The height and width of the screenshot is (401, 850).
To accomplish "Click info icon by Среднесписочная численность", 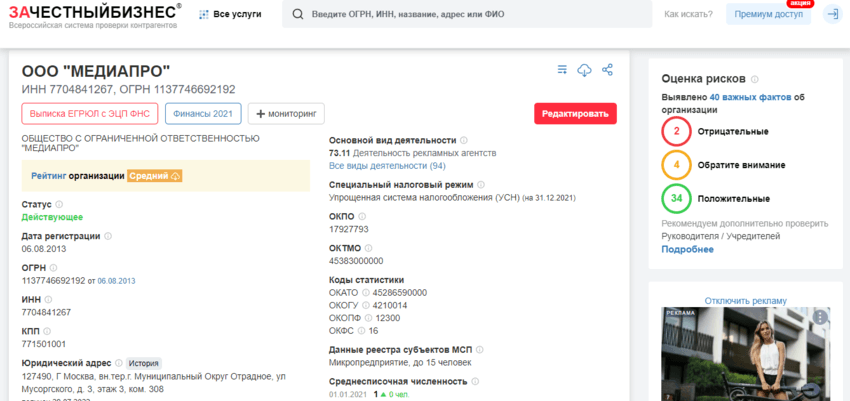I will point(475,381).
